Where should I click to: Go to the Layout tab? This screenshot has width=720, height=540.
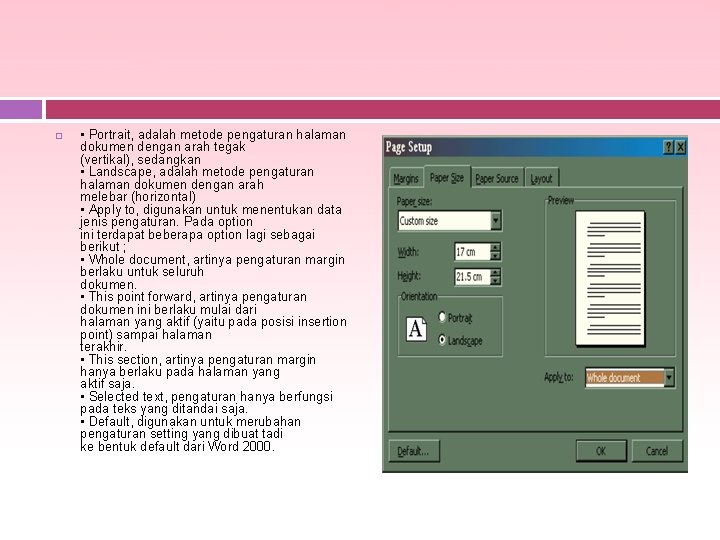tap(541, 179)
